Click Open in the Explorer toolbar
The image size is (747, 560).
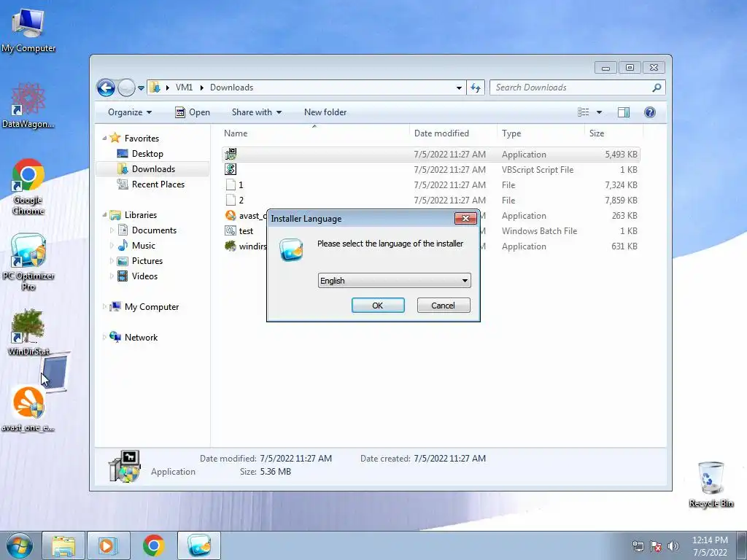[x=193, y=112]
